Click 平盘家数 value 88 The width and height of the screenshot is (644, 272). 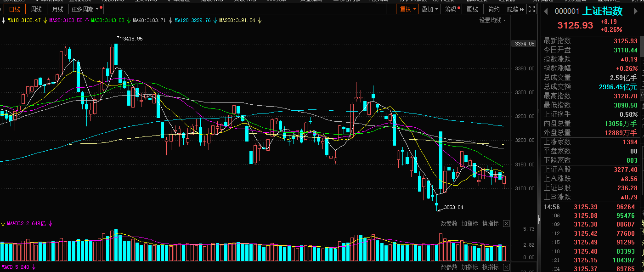tap(634, 151)
